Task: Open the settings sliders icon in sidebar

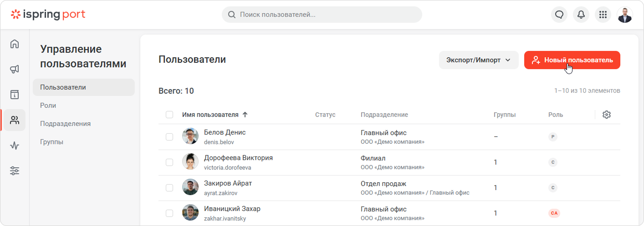Action: pyautogui.click(x=15, y=171)
